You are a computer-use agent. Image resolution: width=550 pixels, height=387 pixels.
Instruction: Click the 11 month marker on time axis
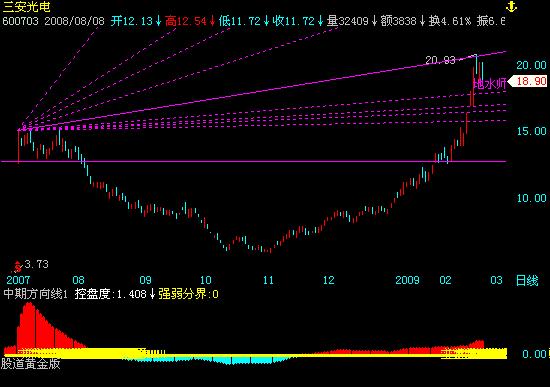click(268, 280)
